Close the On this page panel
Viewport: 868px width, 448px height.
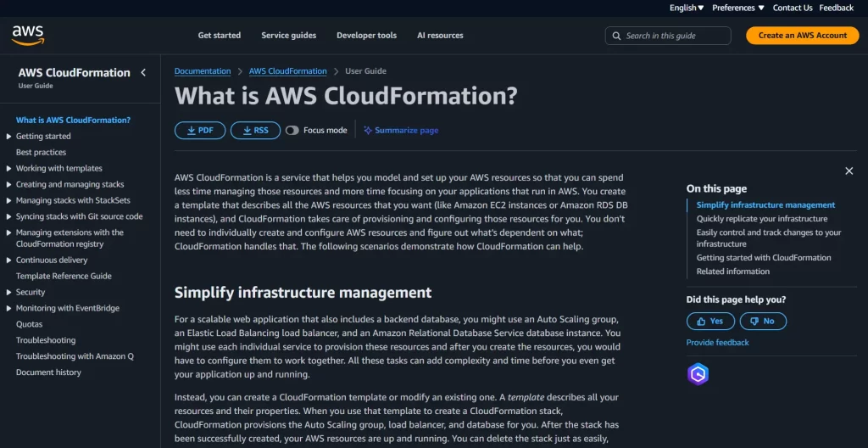pyautogui.click(x=849, y=171)
